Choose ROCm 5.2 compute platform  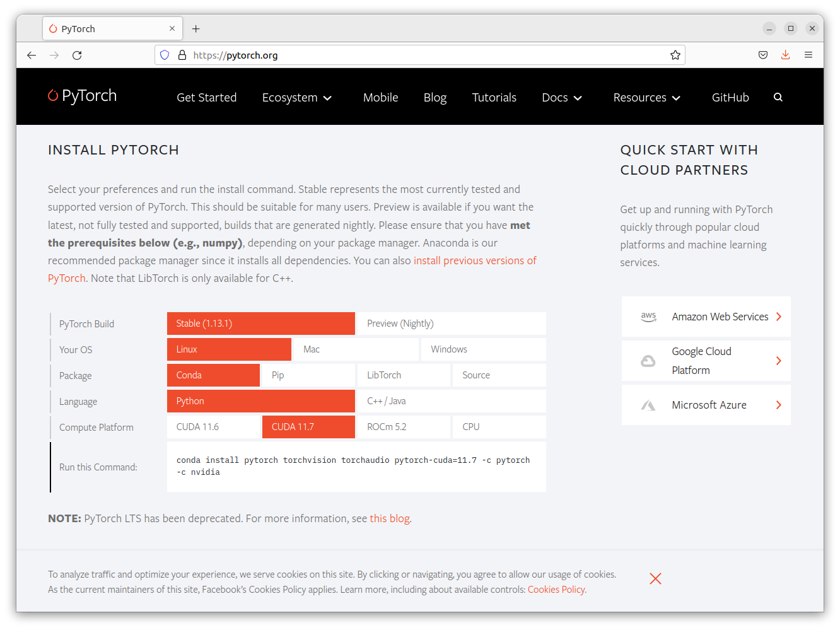coord(404,427)
